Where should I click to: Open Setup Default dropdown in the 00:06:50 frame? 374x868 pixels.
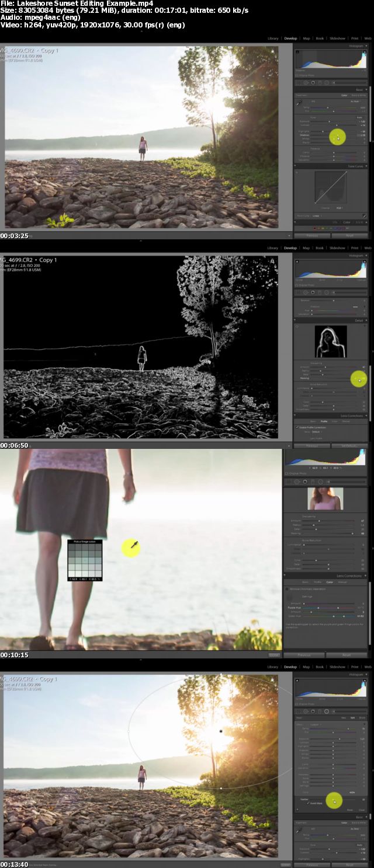coord(317,432)
